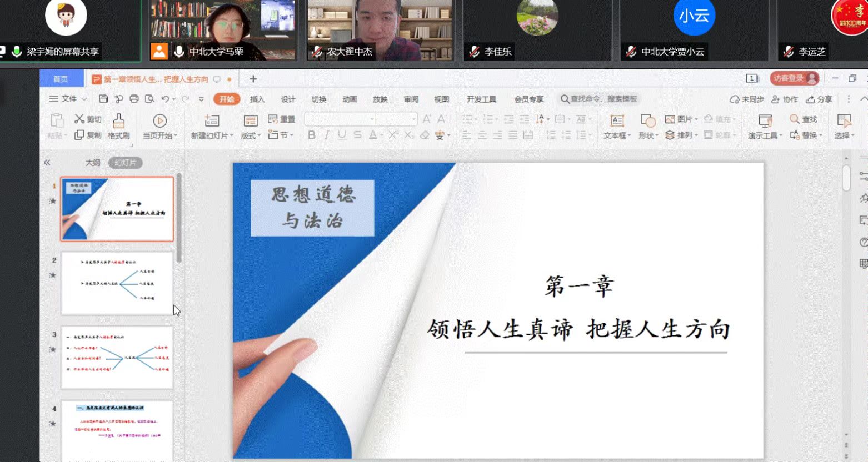Screen dimensions: 868x462
Task: Toggle Bold formatting button
Action: point(312,135)
